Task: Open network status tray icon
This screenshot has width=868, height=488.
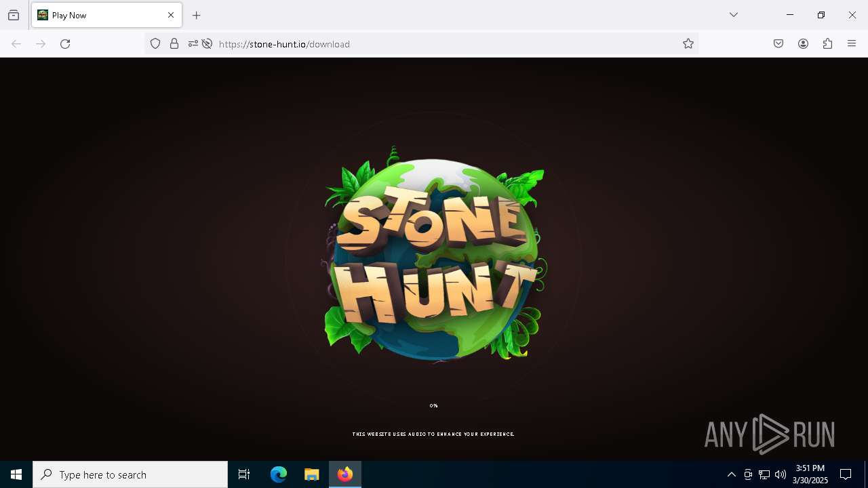Action: [x=764, y=474]
